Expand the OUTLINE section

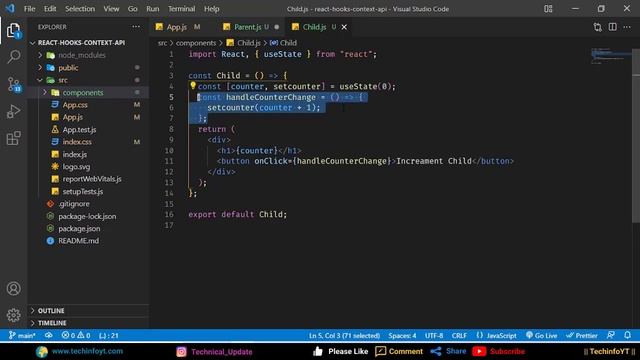51,311
